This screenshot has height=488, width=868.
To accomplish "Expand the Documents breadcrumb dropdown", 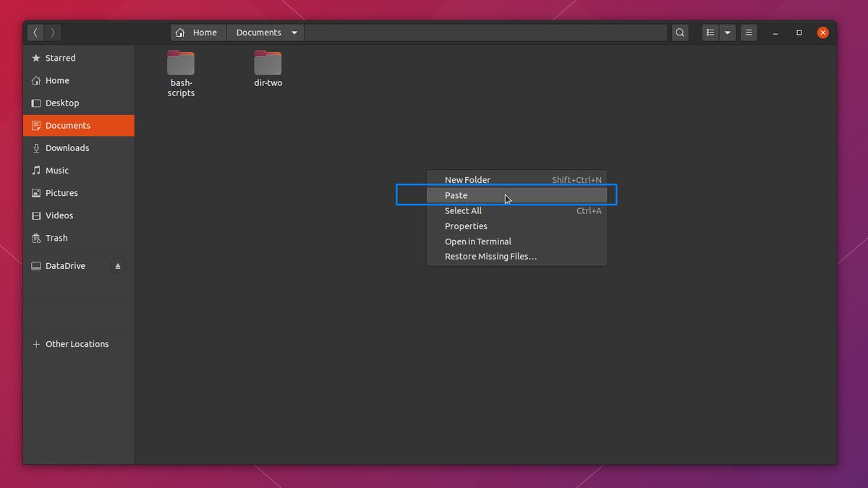I will point(294,32).
